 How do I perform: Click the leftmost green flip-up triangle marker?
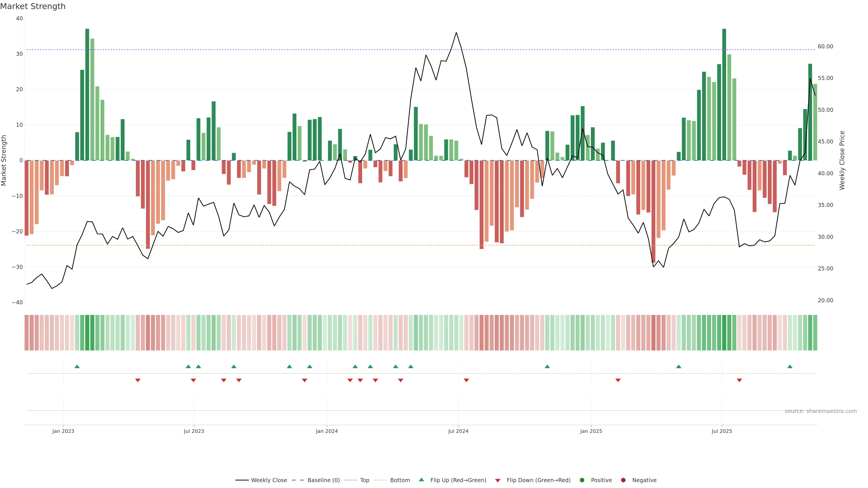[77, 366]
